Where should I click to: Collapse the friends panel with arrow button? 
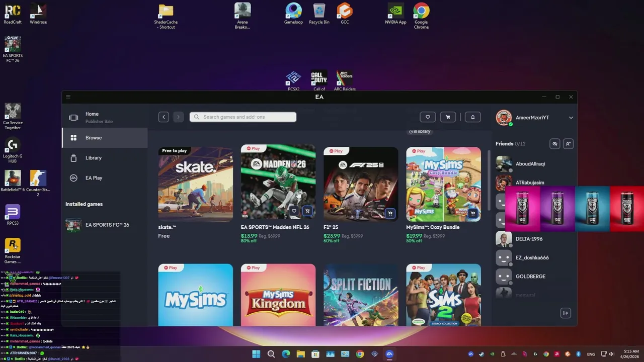(x=566, y=313)
